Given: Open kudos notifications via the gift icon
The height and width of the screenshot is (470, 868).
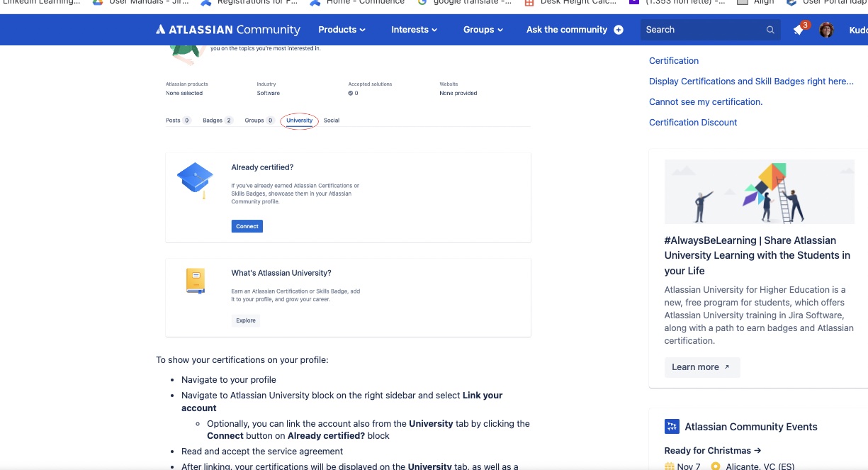Looking at the screenshot, I should click(x=799, y=31).
